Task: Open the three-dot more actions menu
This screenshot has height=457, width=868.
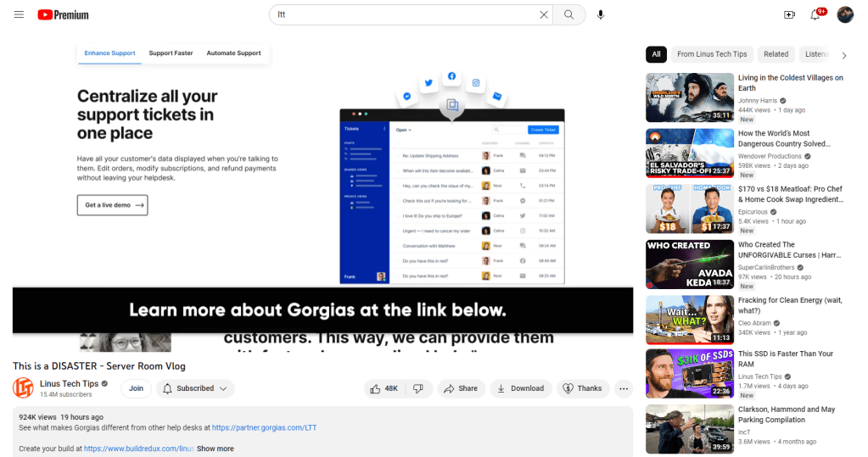Action: (624, 388)
